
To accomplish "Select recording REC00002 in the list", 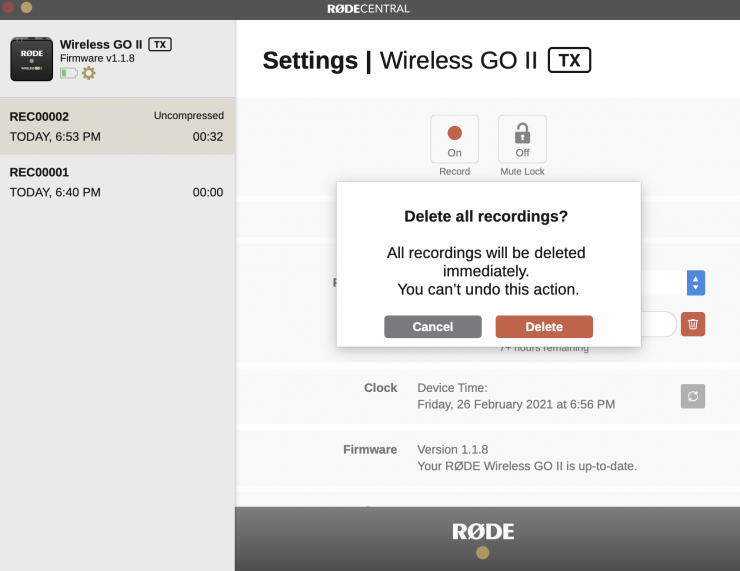I will click(117, 126).
